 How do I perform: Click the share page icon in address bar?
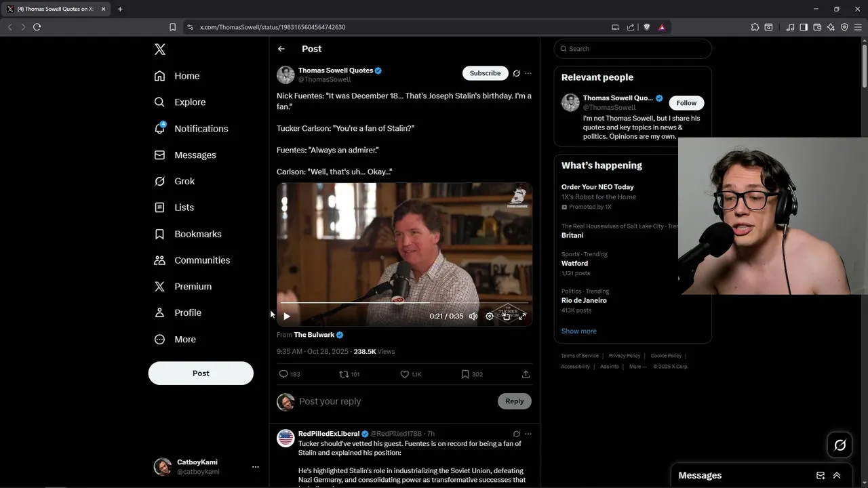pos(631,27)
